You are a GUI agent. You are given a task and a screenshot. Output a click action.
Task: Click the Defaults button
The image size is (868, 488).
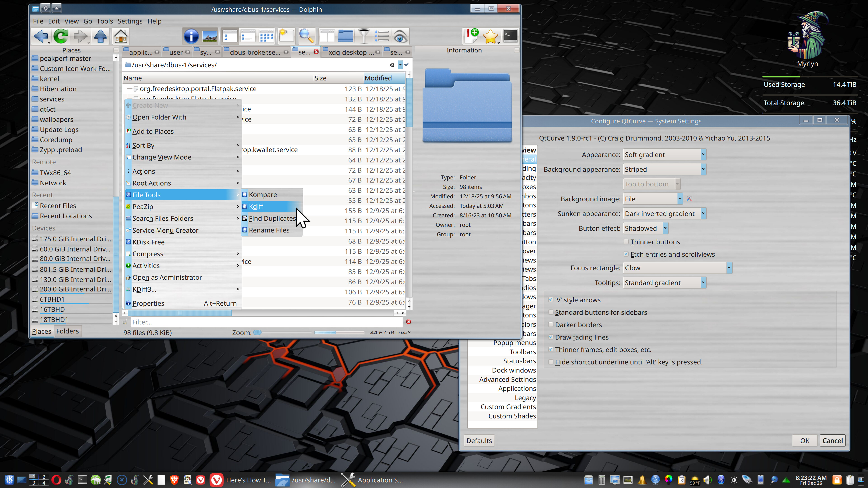[479, 441]
